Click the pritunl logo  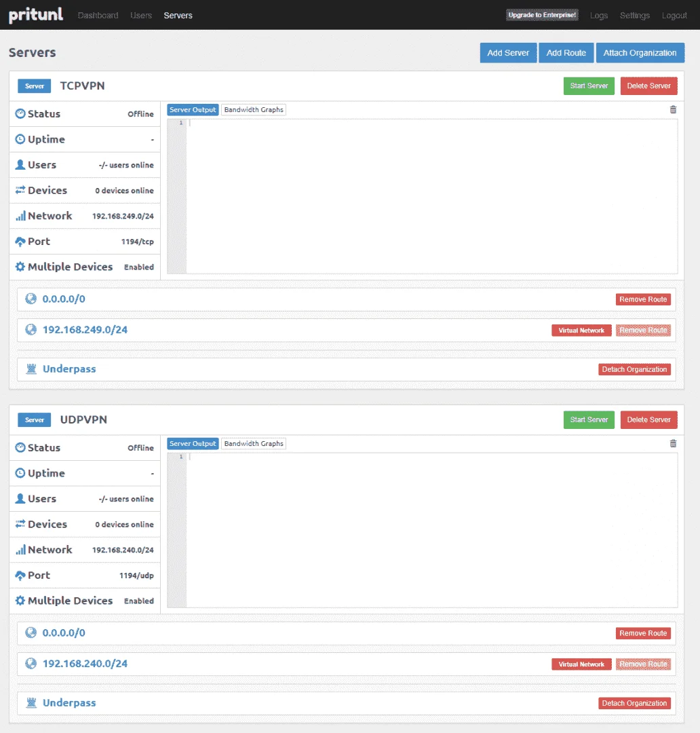pos(35,14)
